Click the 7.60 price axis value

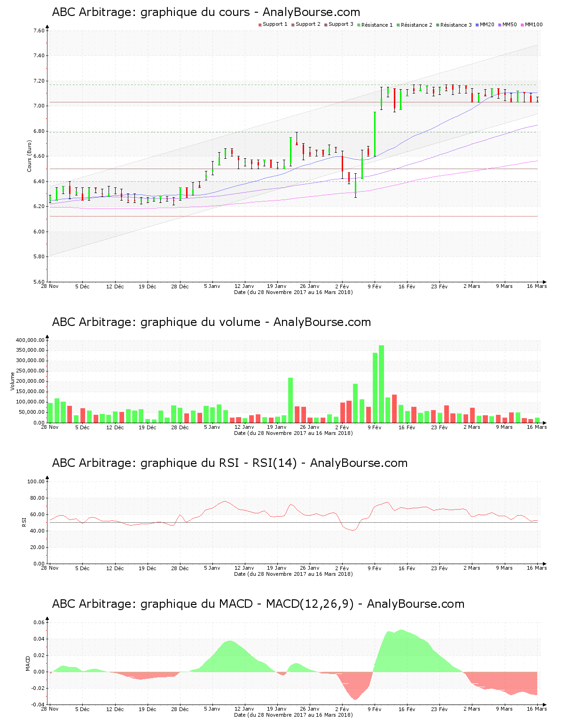pos(39,31)
